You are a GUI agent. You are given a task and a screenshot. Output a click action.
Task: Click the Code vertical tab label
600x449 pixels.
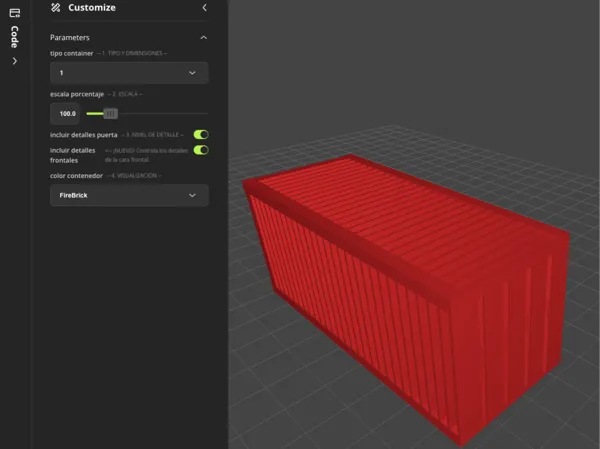point(15,37)
